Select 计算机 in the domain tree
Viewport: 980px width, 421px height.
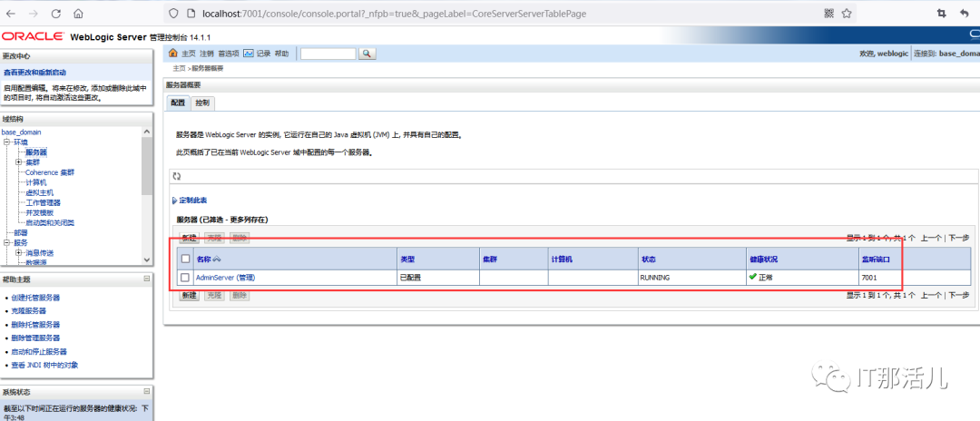click(36, 182)
